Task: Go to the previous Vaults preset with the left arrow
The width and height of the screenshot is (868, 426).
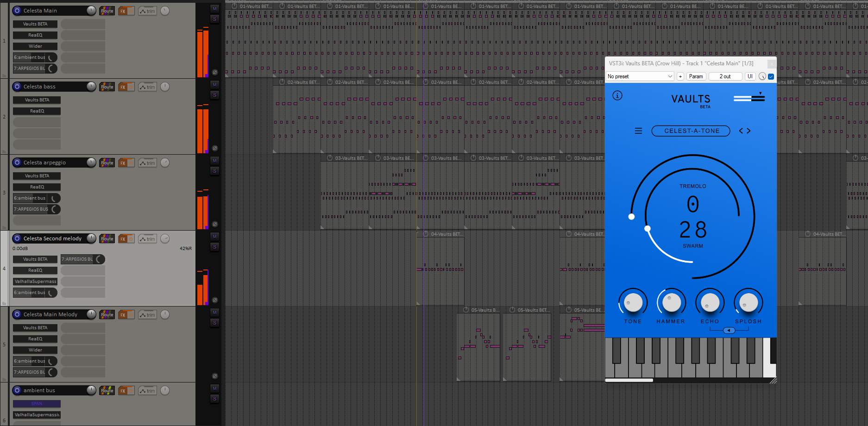Action: (741, 131)
